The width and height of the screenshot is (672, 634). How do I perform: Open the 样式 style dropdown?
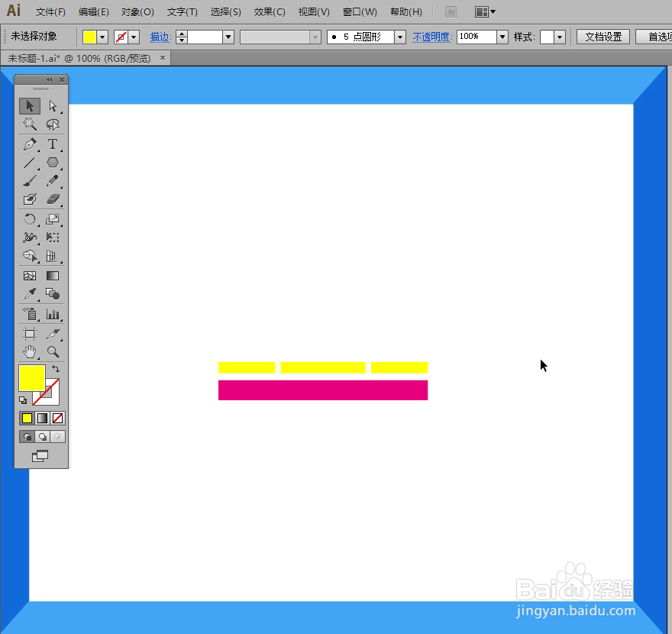(x=560, y=37)
